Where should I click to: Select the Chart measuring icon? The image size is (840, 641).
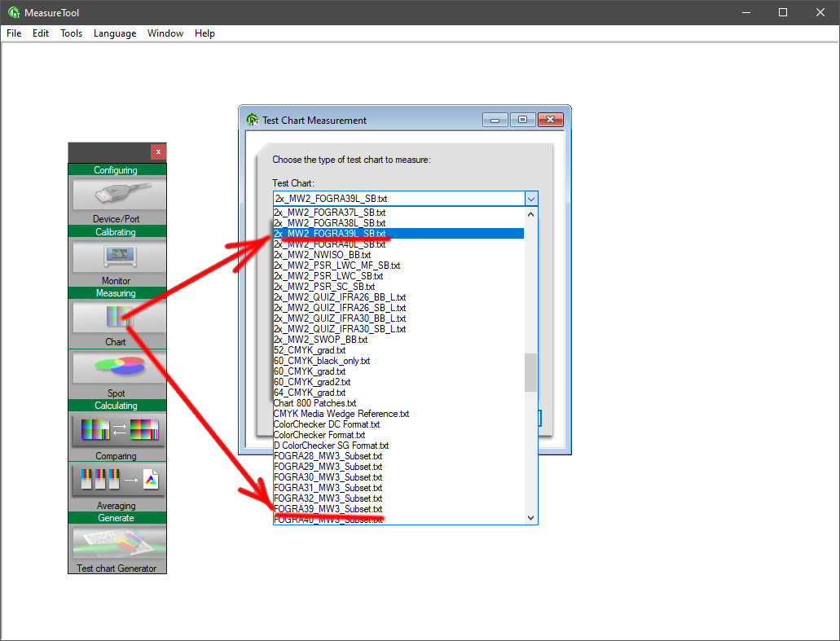point(117,318)
